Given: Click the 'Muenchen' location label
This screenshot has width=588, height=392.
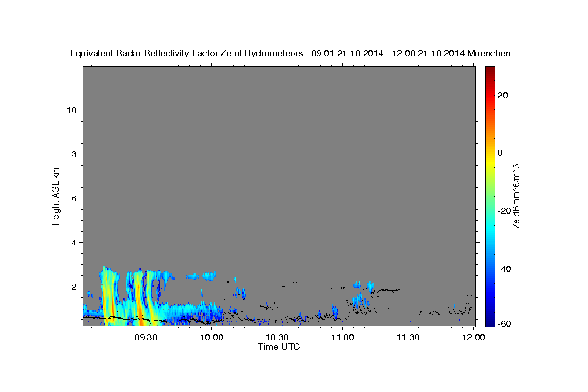Looking at the screenshot, I should (x=489, y=53).
